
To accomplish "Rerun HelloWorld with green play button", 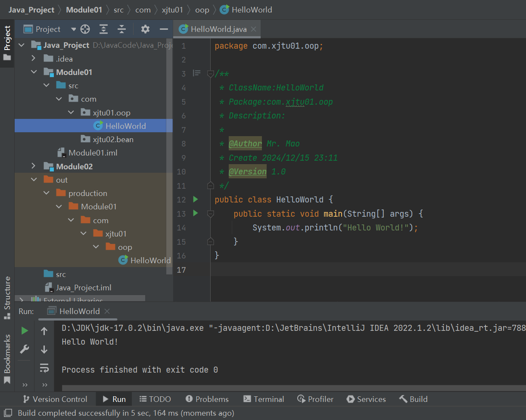I will click(25, 331).
